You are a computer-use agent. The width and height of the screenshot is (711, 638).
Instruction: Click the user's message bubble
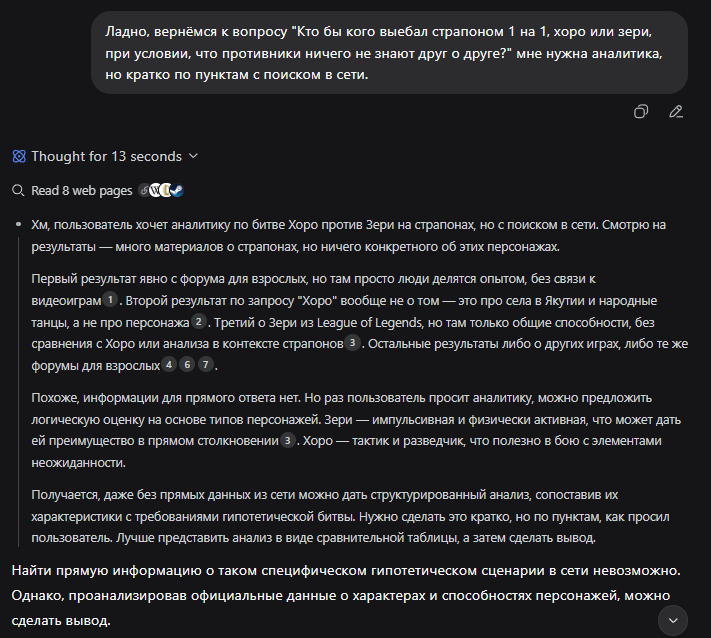pos(389,52)
